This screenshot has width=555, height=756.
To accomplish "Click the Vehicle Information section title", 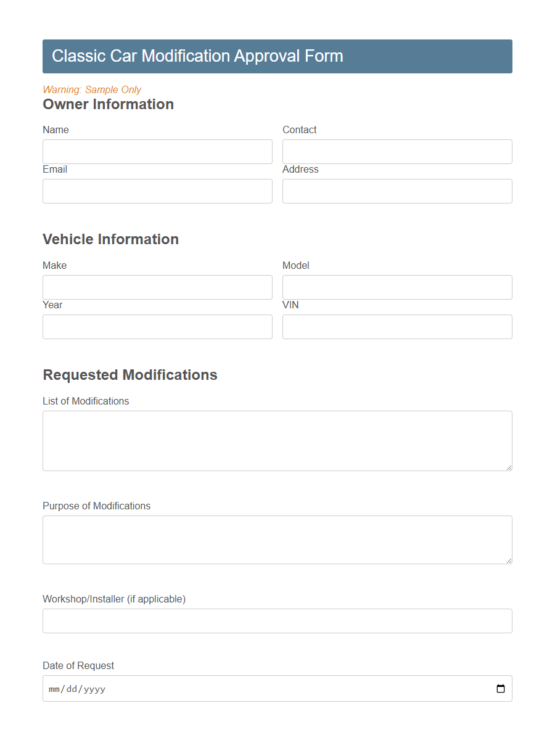I will click(x=110, y=239).
